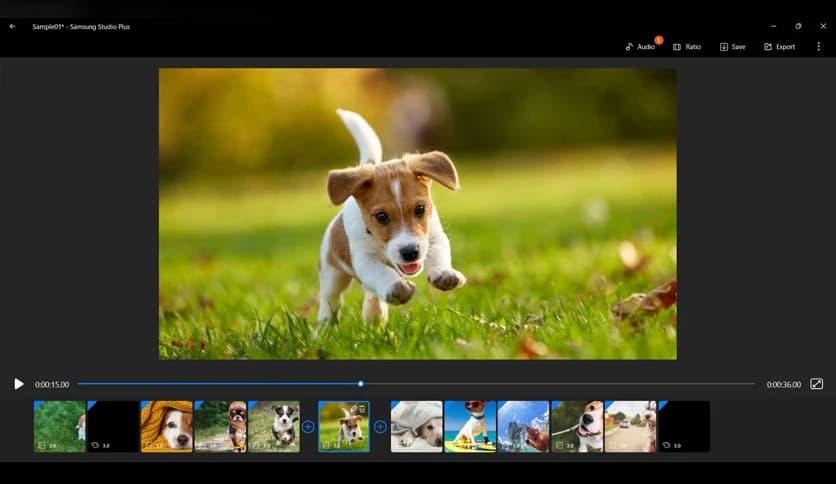Select the dog in yellow blanket clip

tap(166, 426)
